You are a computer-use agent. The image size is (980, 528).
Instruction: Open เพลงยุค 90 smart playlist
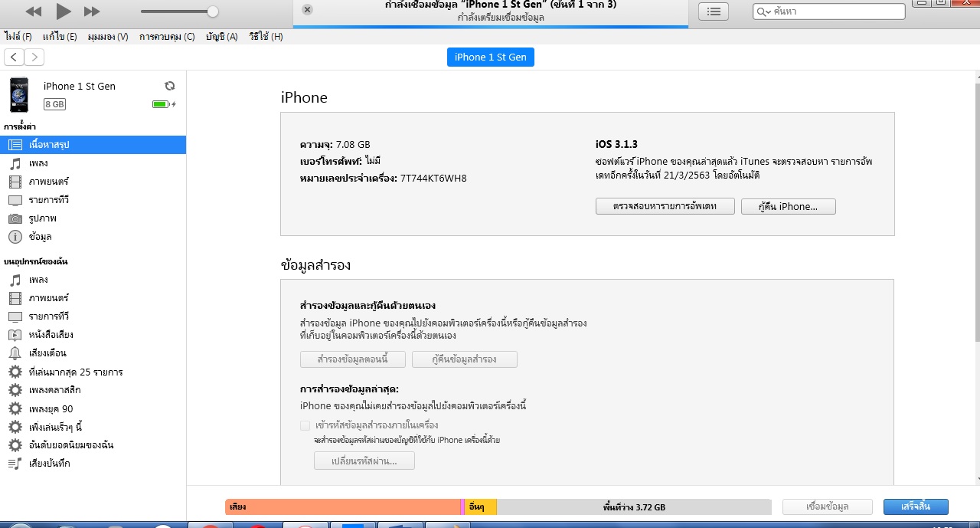pos(93,408)
